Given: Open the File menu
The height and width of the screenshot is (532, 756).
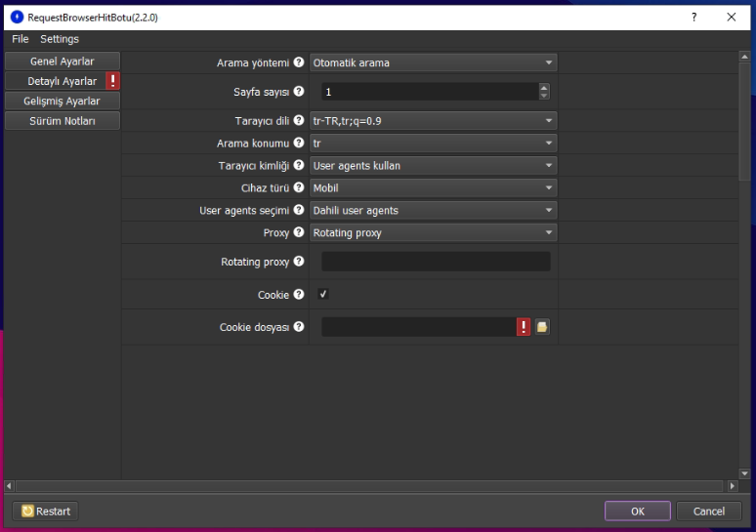Looking at the screenshot, I should [x=21, y=39].
